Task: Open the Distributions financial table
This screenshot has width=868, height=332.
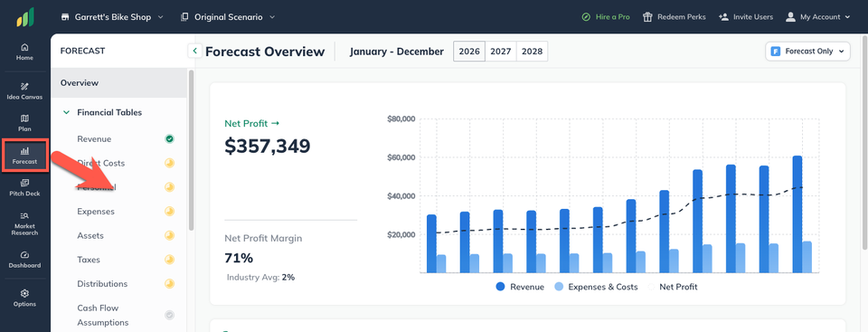Action: pyautogui.click(x=102, y=284)
